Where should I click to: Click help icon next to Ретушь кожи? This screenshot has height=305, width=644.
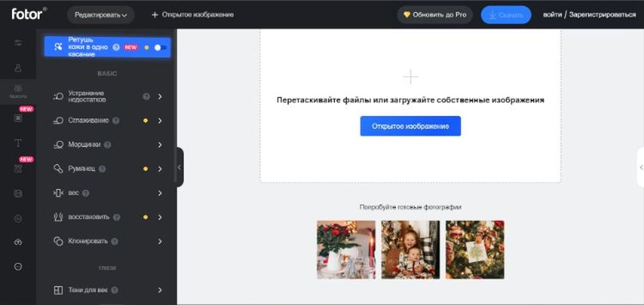pos(116,47)
